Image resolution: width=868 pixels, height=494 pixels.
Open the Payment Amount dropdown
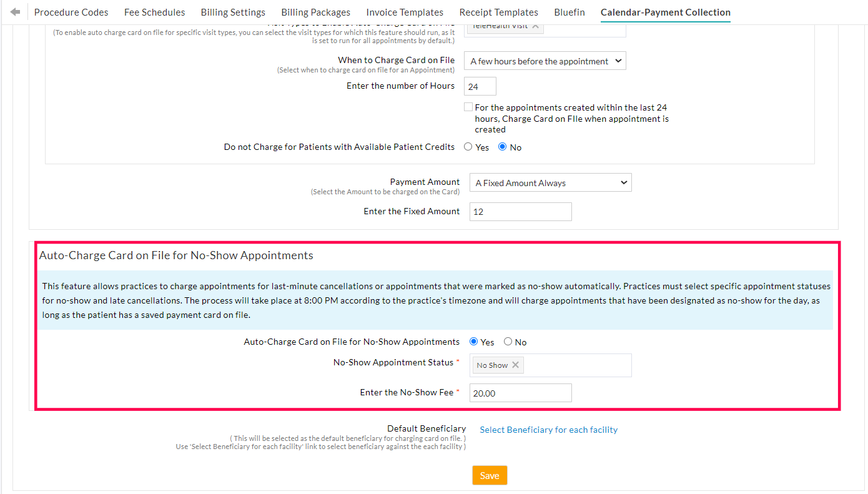tap(550, 182)
